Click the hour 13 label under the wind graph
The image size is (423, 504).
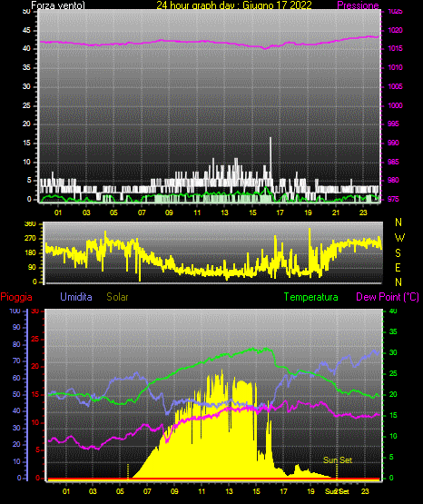(224, 212)
